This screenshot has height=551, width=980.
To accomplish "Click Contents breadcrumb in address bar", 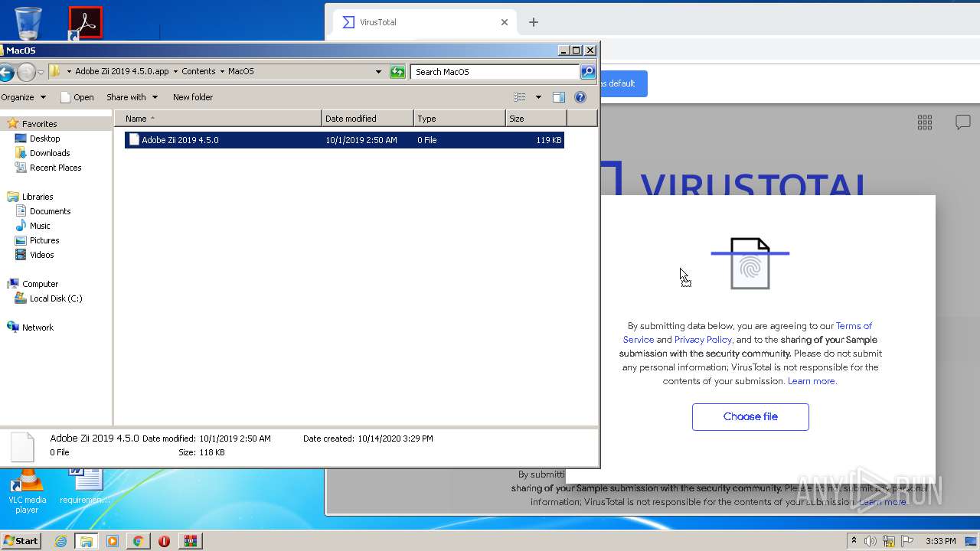I will point(198,71).
